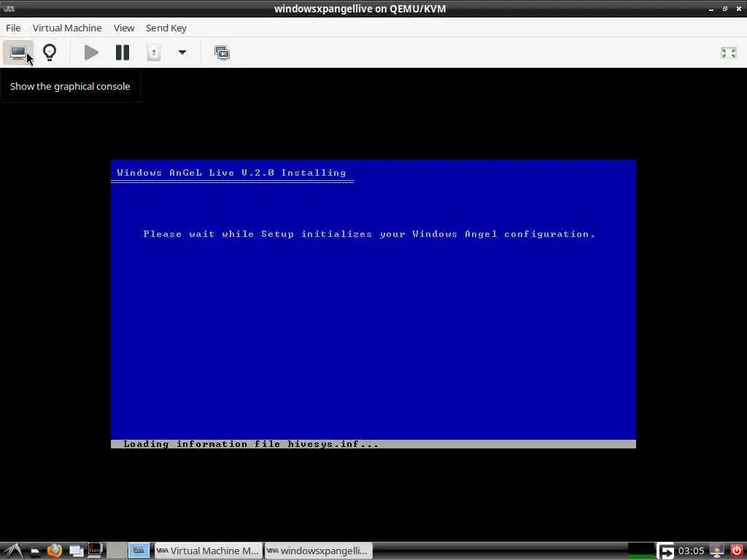Open the start menu launcher icon
The image size is (747, 560).
point(12,551)
